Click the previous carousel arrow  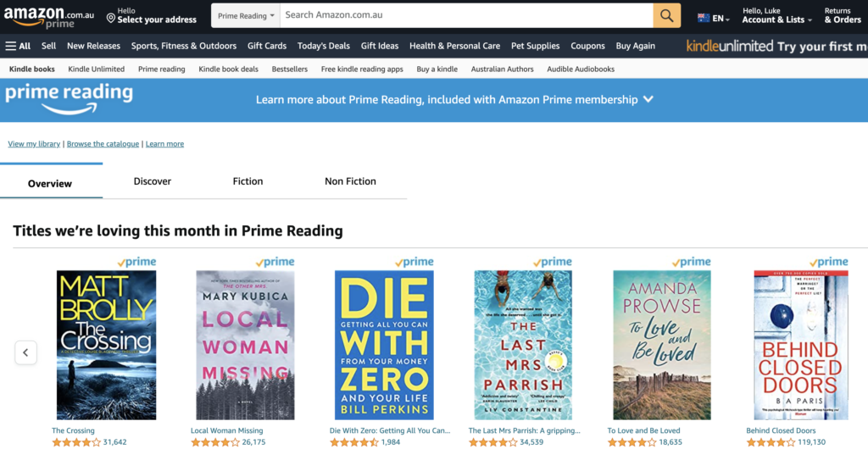(x=25, y=352)
